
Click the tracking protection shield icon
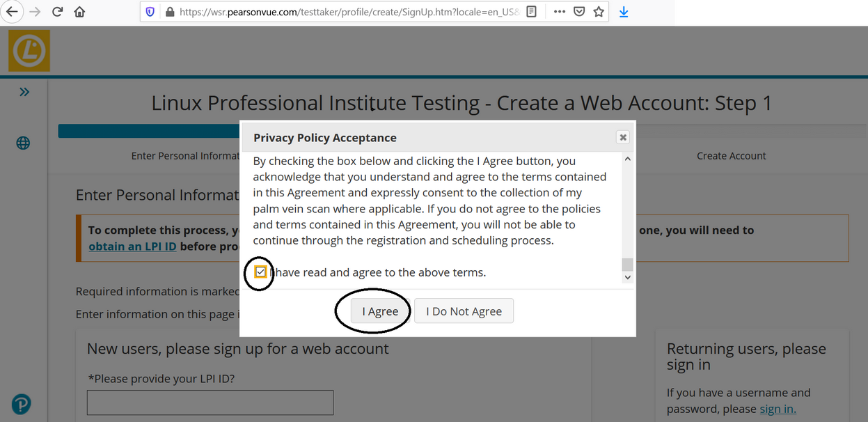(x=150, y=12)
